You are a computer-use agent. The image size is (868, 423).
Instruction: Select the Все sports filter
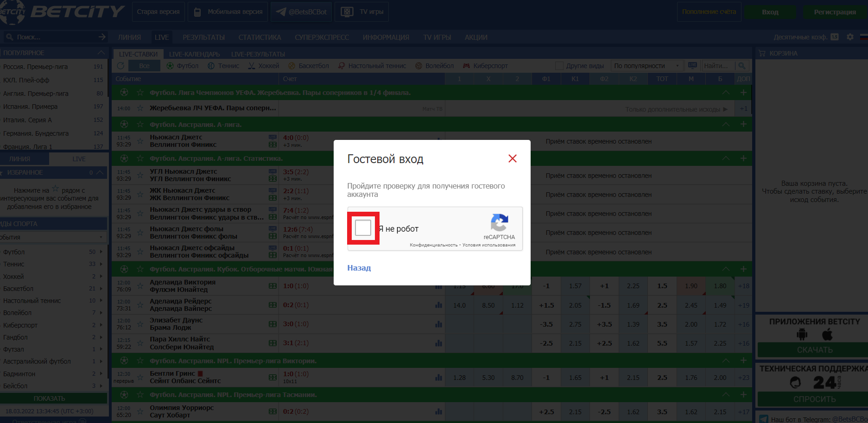pos(144,66)
